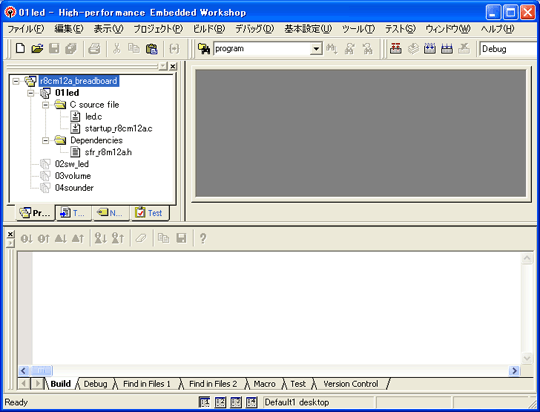Click the next error icon in output toolbar
This screenshot has width=540, height=412.
click(x=27, y=238)
